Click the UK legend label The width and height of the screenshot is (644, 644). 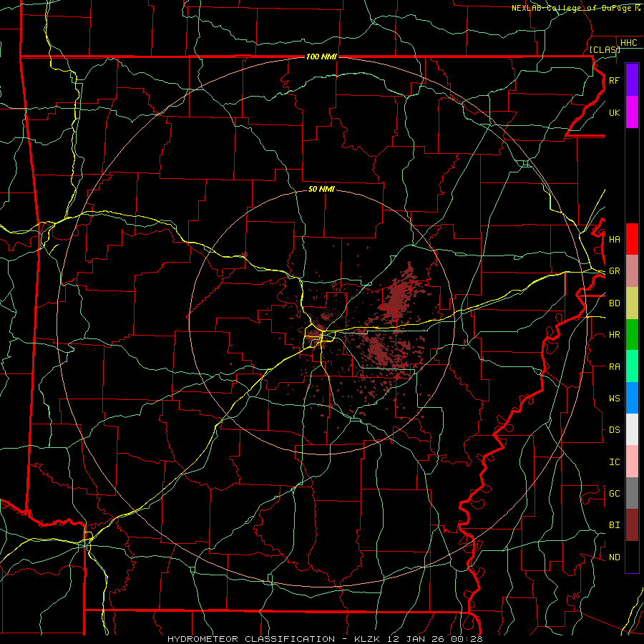[614, 112]
